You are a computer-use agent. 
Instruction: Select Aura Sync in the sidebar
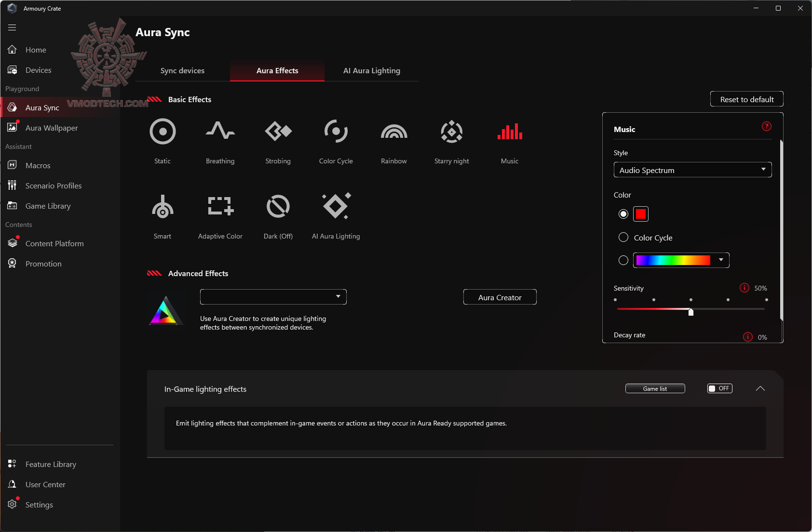point(60,107)
